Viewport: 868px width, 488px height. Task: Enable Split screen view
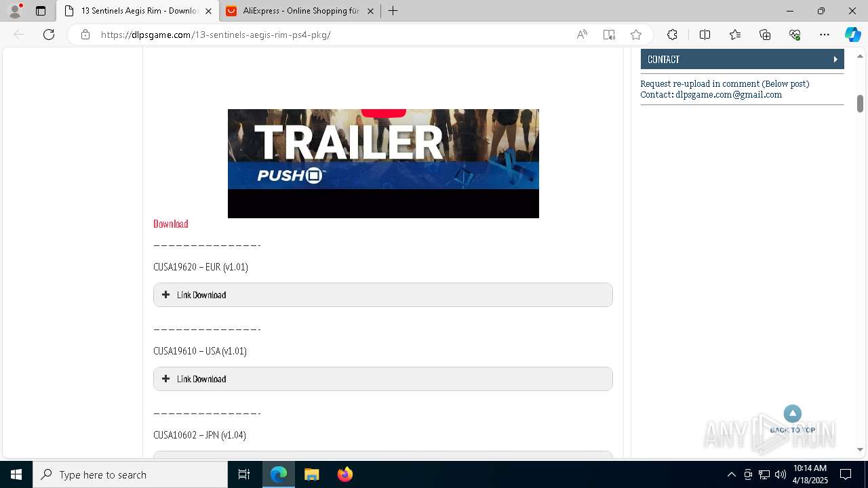[705, 35]
